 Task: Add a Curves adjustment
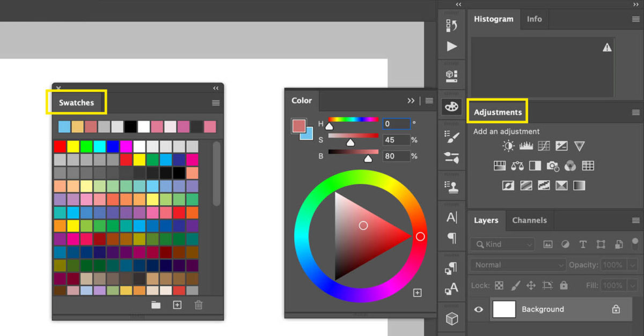[x=544, y=146]
